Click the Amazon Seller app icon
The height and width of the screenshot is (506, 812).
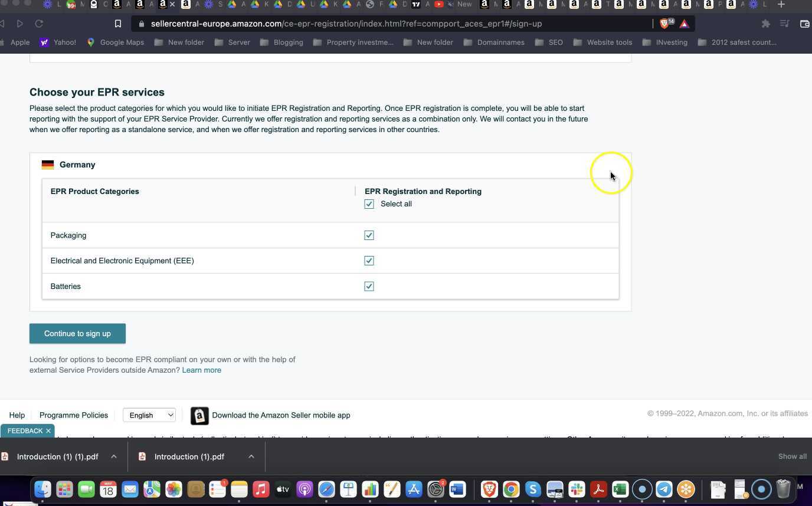(199, 416)
